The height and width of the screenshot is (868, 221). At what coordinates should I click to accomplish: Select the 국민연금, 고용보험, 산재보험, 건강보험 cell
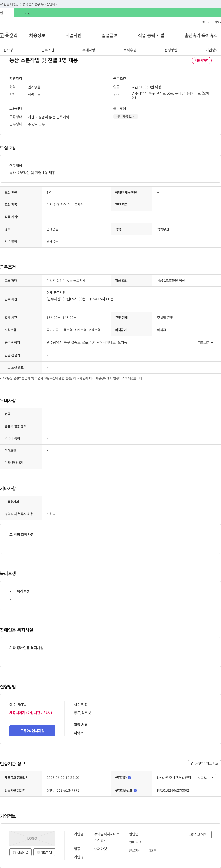click(73, 330)
